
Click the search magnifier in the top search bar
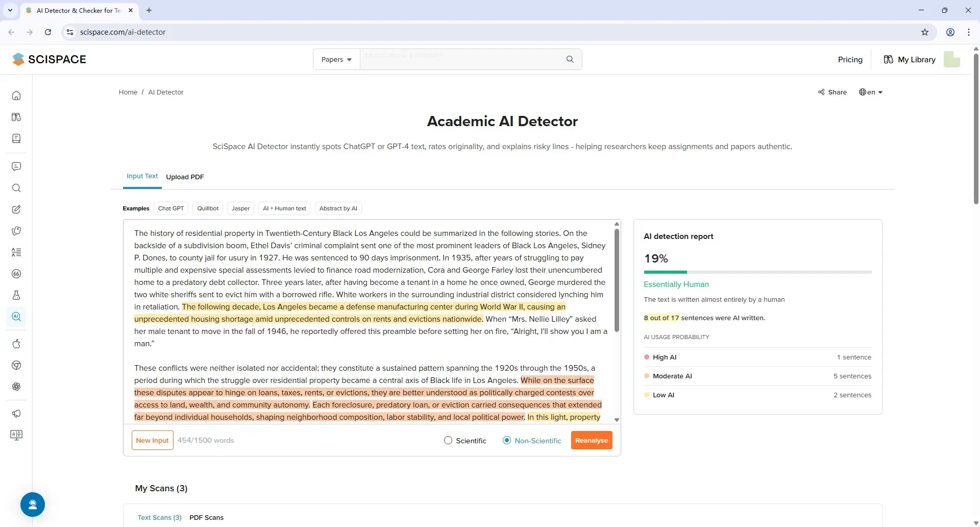pyautogui.click(x=570, y=59)
